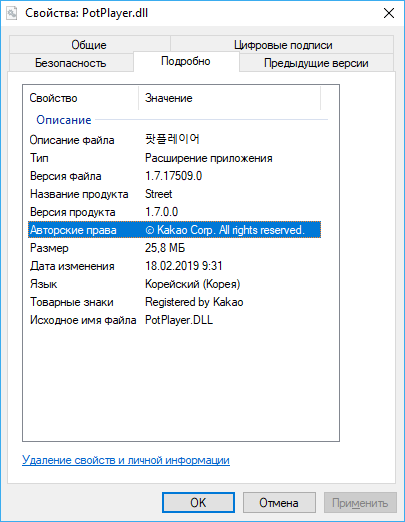This screenshot has height=522, width=405.
Task: Click the value Street
Action: click(159, 194)
